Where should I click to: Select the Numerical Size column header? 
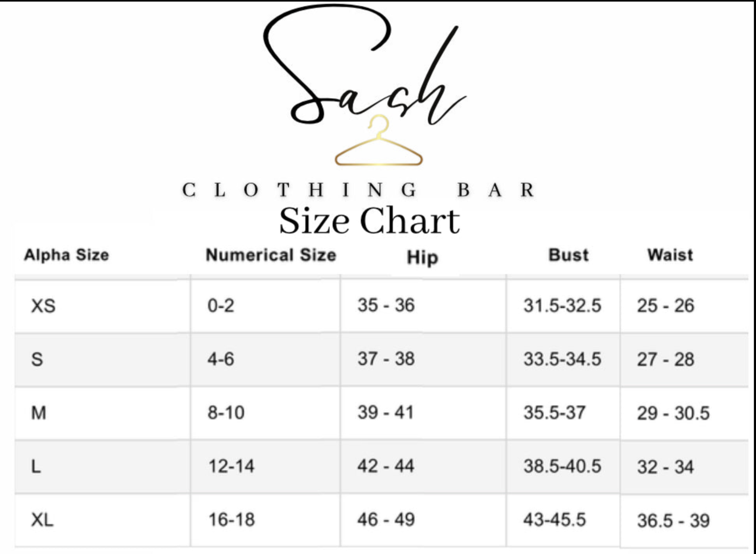[271, 255]
